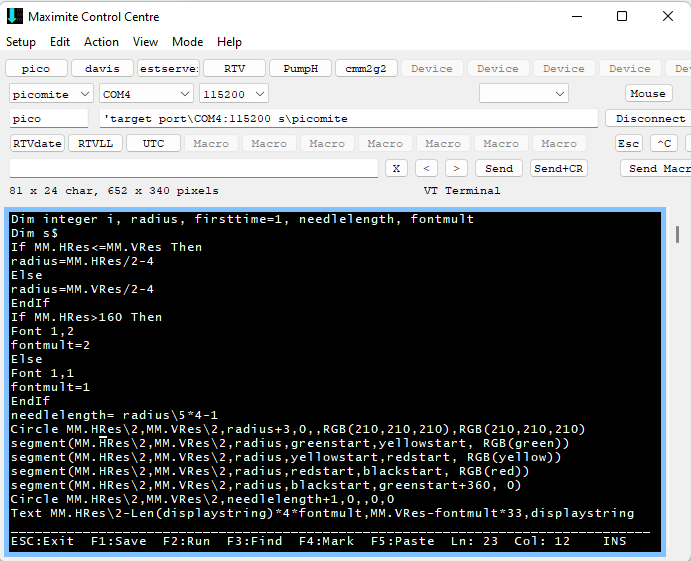The height and width of the screenshot is (561, 691).
Task: Open the Setup menu
Action: tap(21, 42)
